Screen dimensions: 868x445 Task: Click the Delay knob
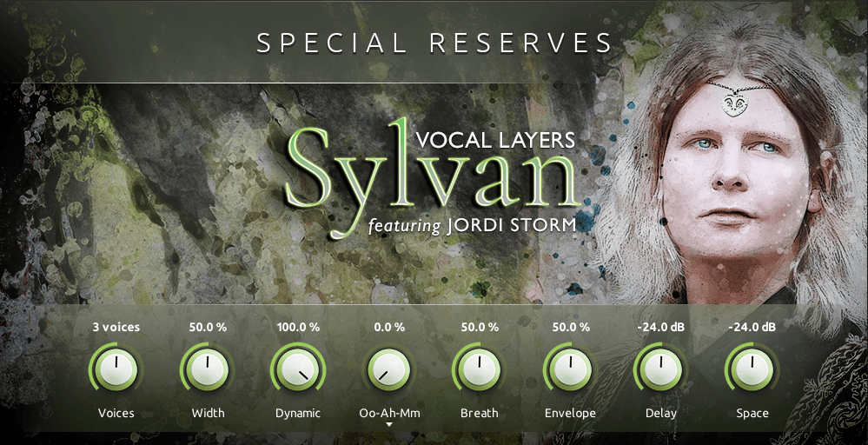[661, 369]
